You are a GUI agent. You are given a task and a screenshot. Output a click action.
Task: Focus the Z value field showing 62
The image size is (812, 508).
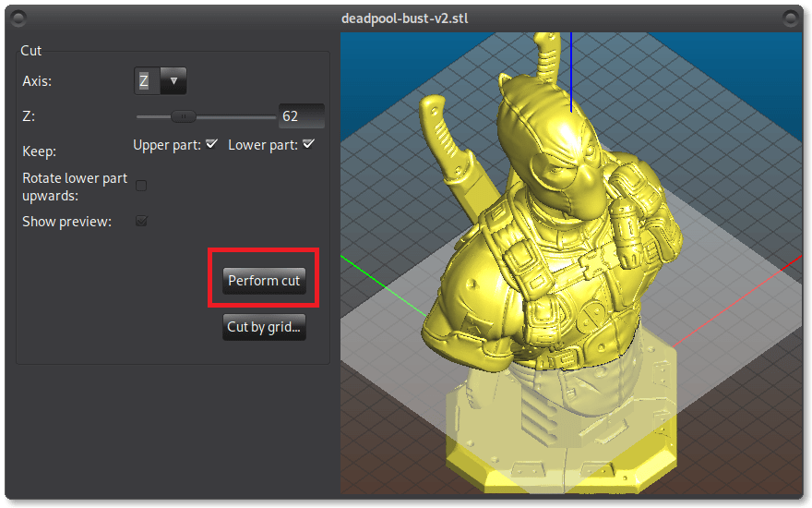click(x=301, y=116)
